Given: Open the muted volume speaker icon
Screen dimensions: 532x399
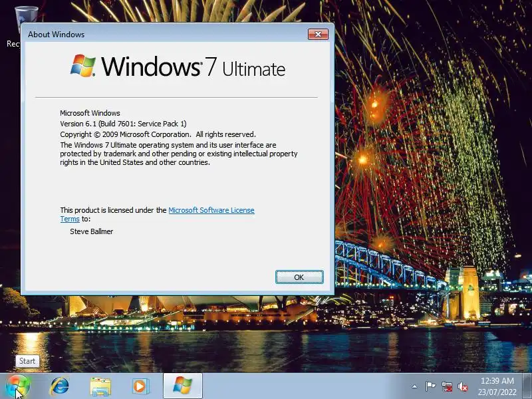Looking at the screenshot, I should pos(462,386).
